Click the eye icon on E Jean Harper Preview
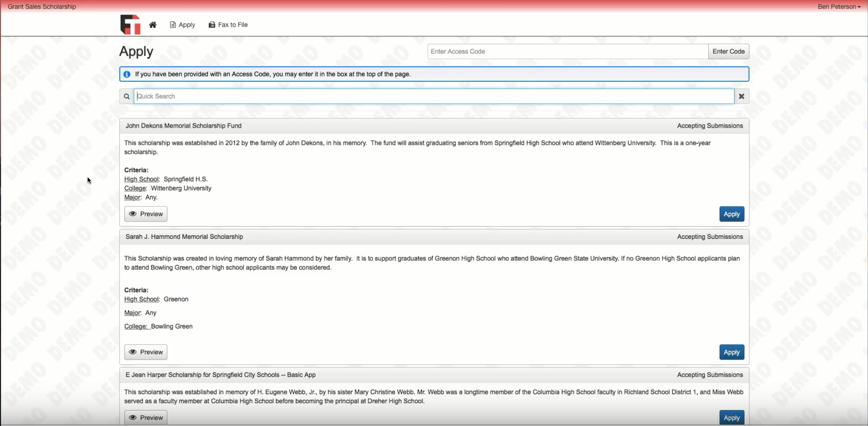 (133, 417)
